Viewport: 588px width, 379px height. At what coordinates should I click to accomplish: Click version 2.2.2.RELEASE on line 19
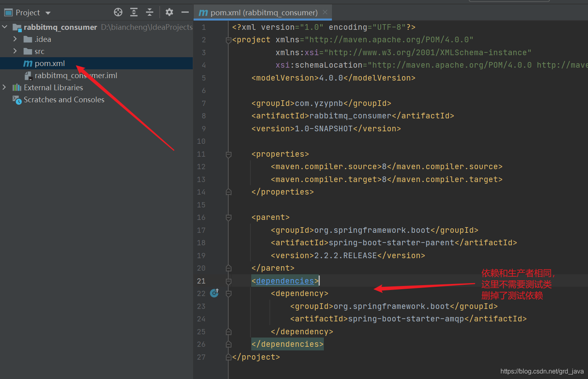pyautogui.click(x=348, y=255)
